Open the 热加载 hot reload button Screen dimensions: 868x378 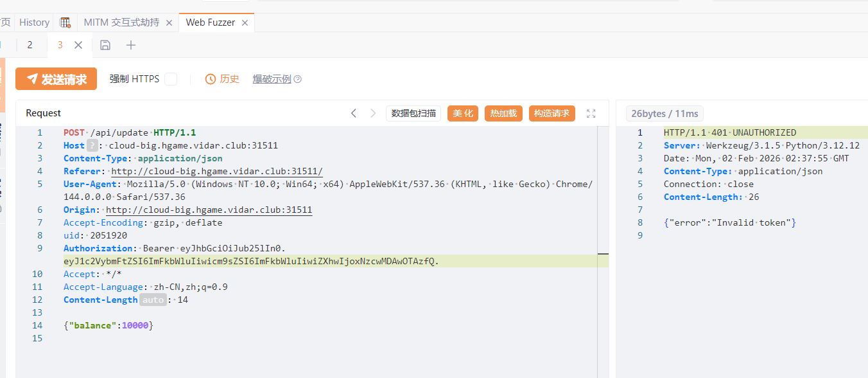coord(503,113)
